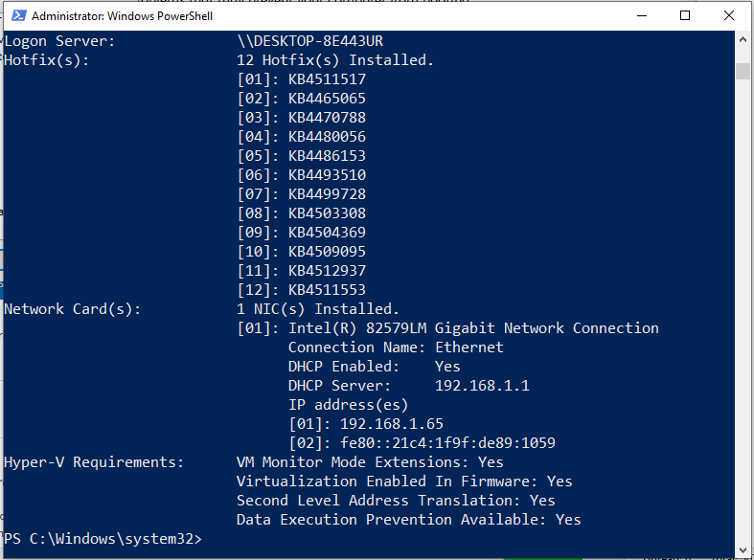Click the scrollbar down arrow
Viewport: 754px width, 560px height.
[743, 549]
